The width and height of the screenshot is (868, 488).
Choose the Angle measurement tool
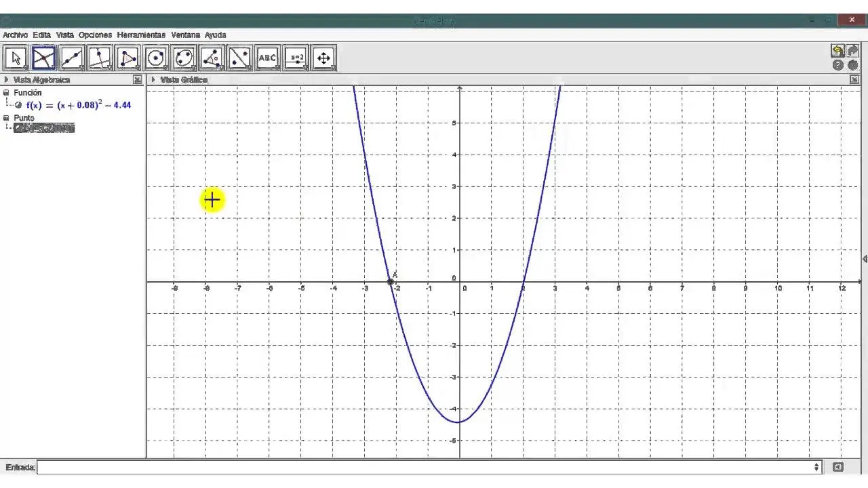[212, 58]
